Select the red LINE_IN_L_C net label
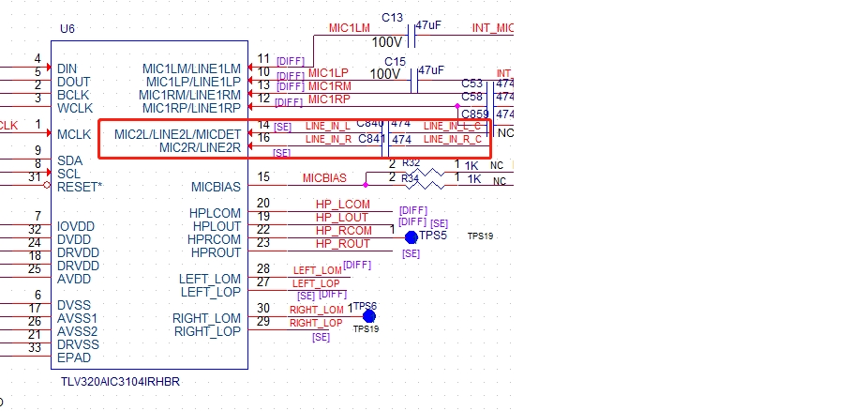 point(452,127)
